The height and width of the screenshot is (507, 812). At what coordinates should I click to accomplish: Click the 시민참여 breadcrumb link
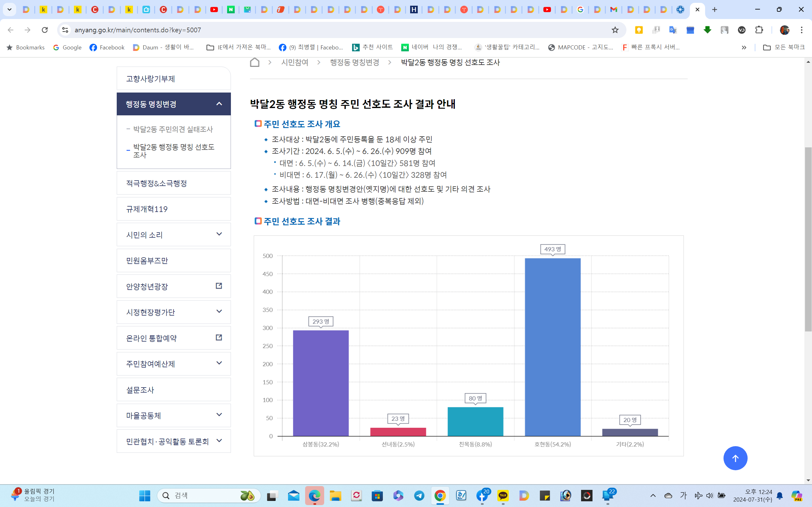tap(294, 62)
